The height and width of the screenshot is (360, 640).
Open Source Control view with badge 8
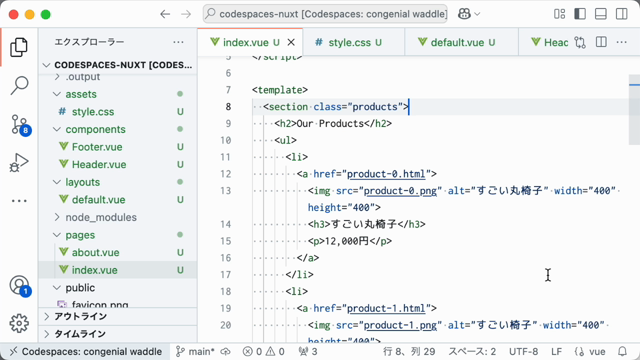click(19, 124)
